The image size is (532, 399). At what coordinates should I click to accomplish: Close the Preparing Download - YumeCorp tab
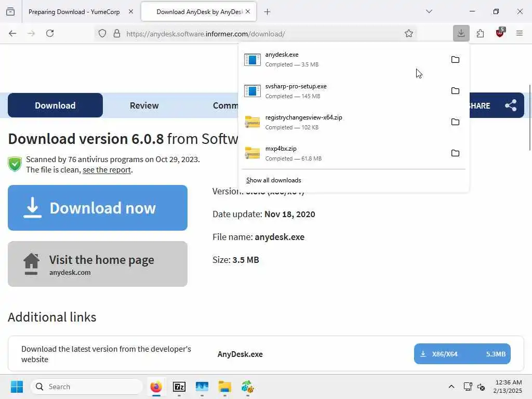[131, 11]
